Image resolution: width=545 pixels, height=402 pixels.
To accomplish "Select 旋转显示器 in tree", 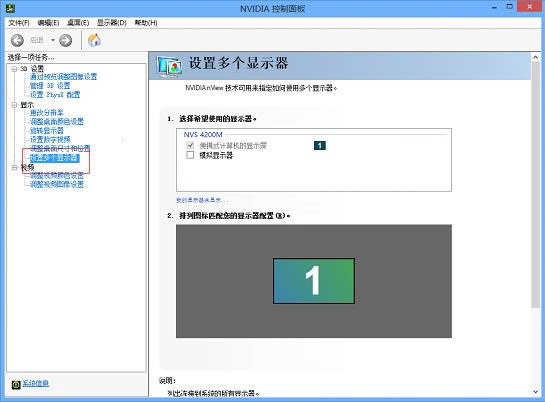I will 47,131.
